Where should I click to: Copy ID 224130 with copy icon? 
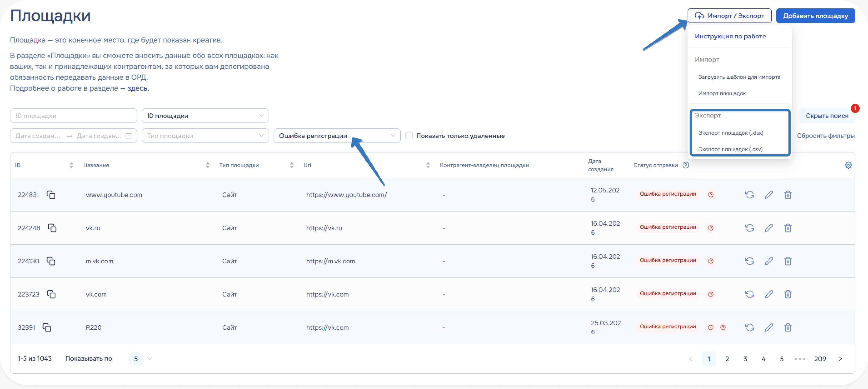tap(51, 261)
